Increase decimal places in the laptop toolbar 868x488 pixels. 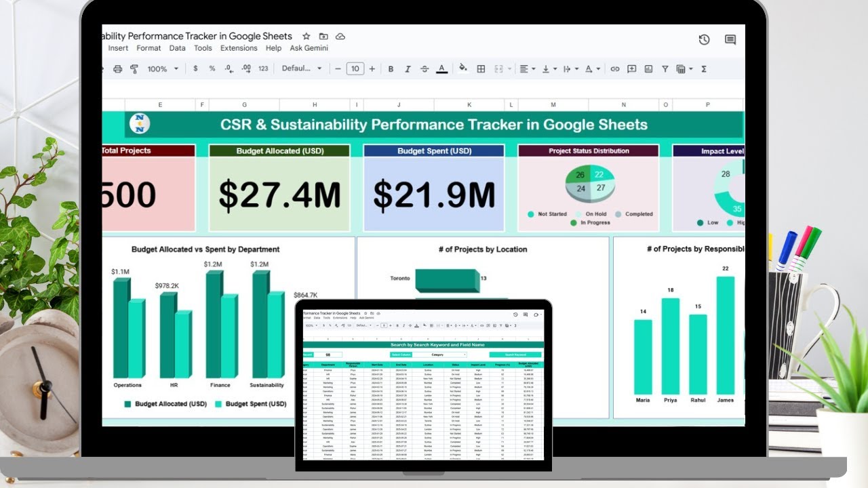(x=246, y=68)
